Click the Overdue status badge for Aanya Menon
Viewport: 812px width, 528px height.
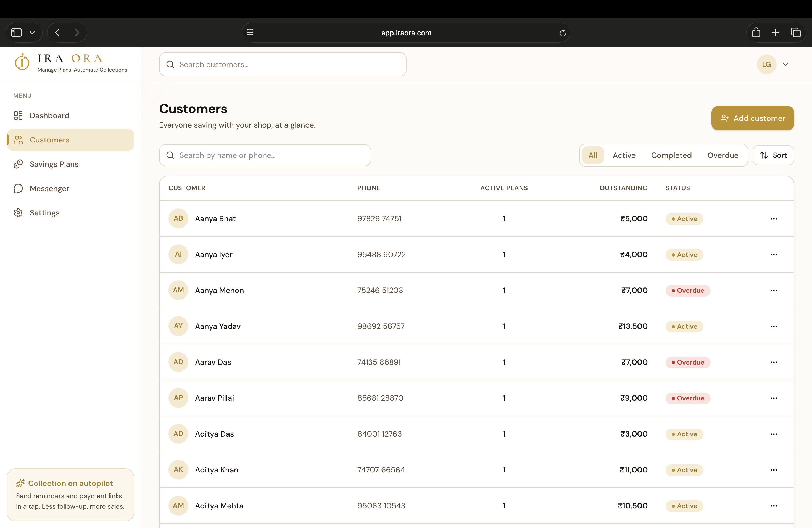[688, 291]
